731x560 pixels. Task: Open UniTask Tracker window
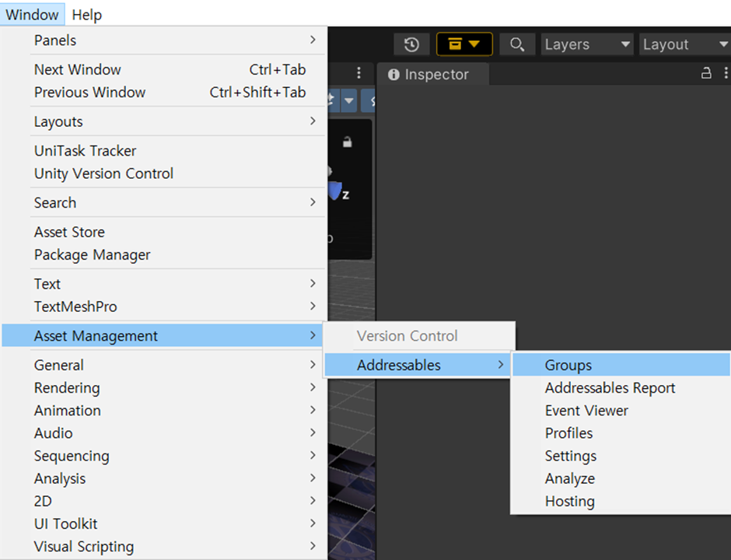(163, 151)
